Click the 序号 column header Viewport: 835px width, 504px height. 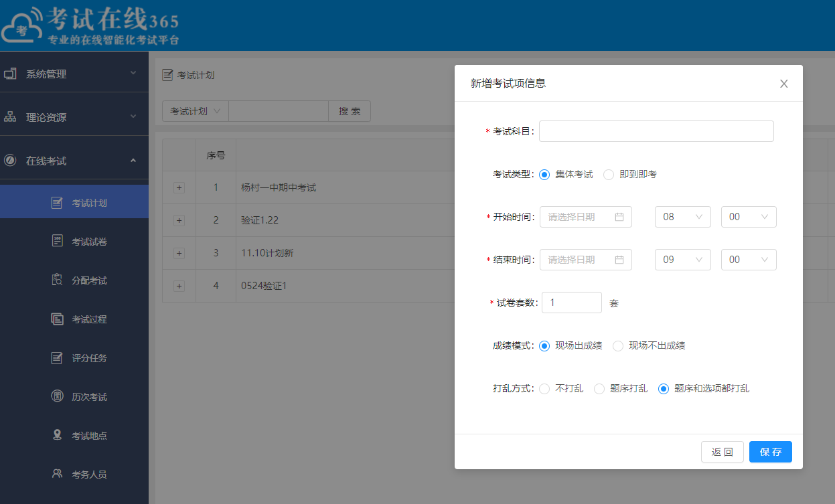tap(216, 155)
